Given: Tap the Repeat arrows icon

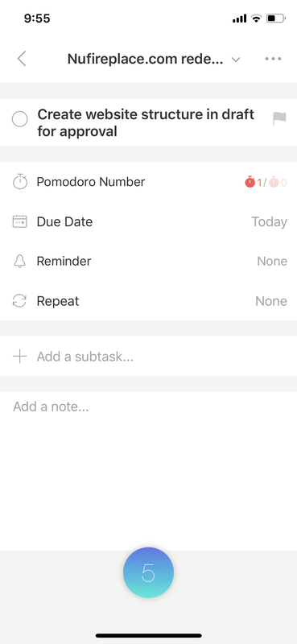Looking at the screenshot, I should click(19, 301).
